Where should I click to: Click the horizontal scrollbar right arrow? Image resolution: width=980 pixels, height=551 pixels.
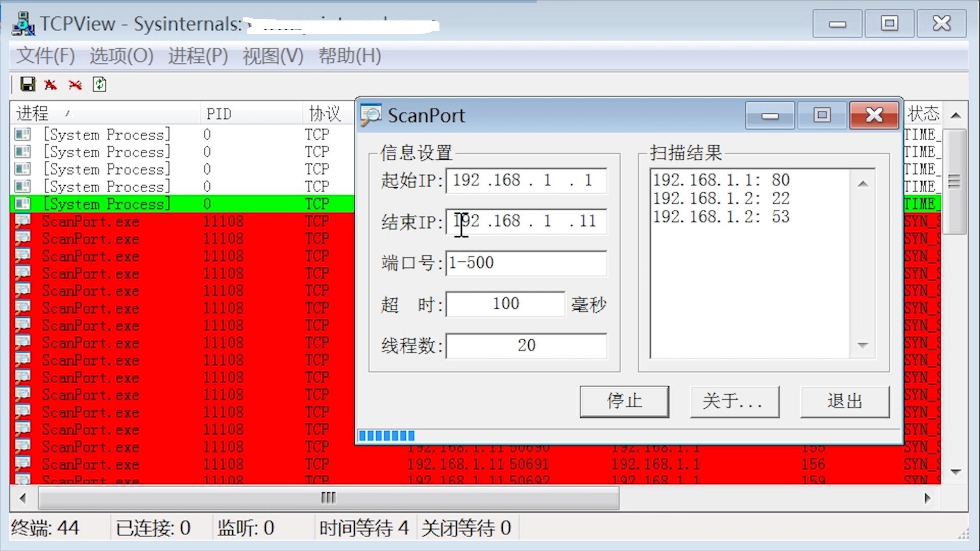pos(928,498)
